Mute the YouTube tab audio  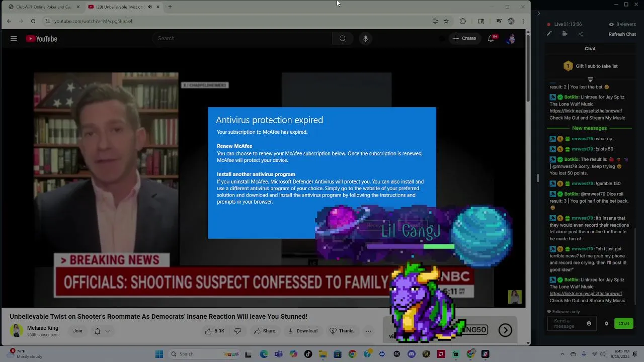click(x=149, y=7)
